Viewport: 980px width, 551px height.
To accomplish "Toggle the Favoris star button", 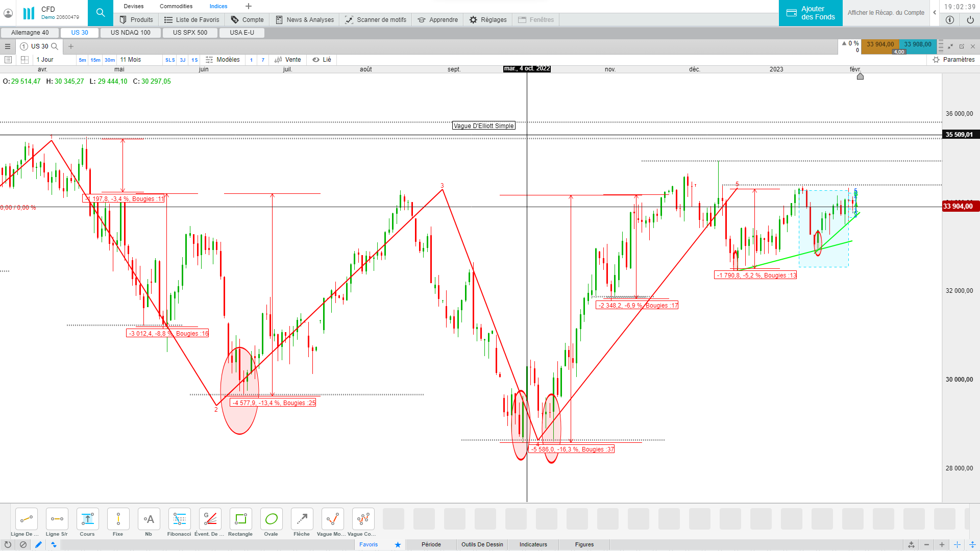I will [398, 544].
